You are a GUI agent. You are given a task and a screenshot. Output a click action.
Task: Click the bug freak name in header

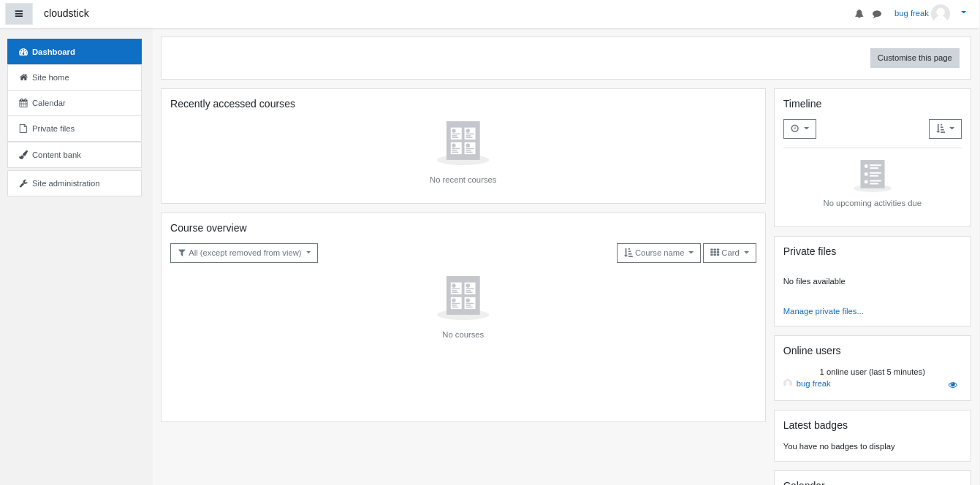click(911, 13)
